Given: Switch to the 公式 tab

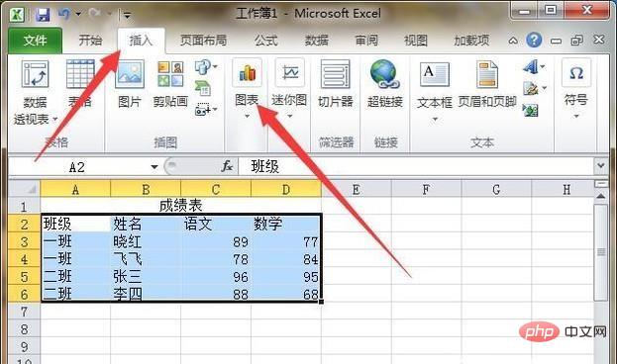Looking at the screenshot, I should pos(265,41).
